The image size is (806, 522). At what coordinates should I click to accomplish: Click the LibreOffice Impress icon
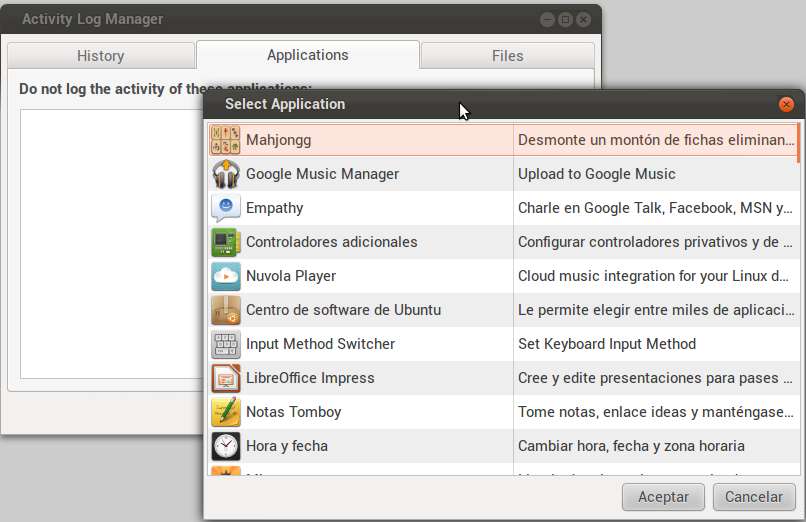click(x=225, y=378)
